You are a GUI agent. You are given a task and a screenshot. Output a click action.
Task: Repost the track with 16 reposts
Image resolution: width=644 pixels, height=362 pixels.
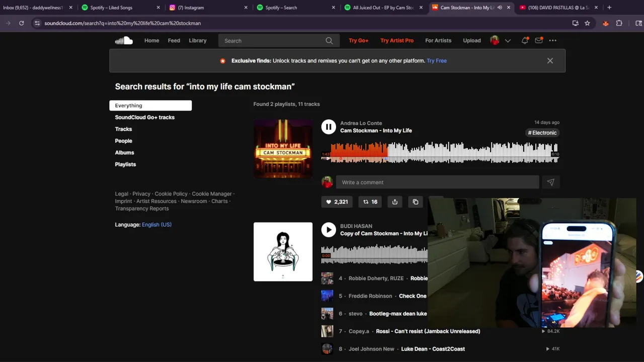click(x=370, y=202)
